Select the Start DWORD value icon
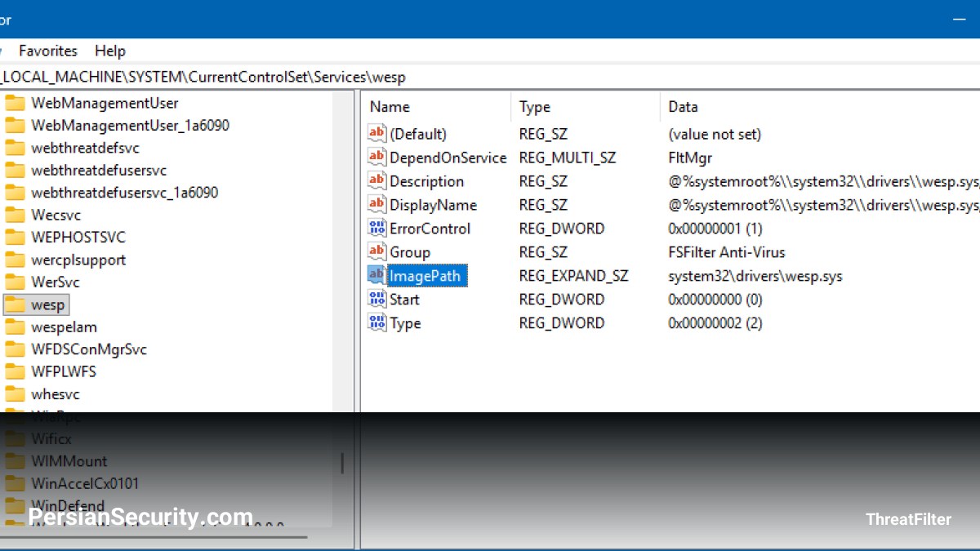The height and width of the screenshot is (551, 980). click(376, 299)
